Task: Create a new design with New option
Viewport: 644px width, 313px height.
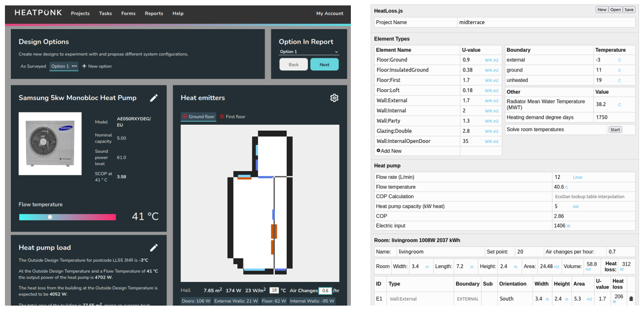Action: pyautogui.click(x=97, y=66)
